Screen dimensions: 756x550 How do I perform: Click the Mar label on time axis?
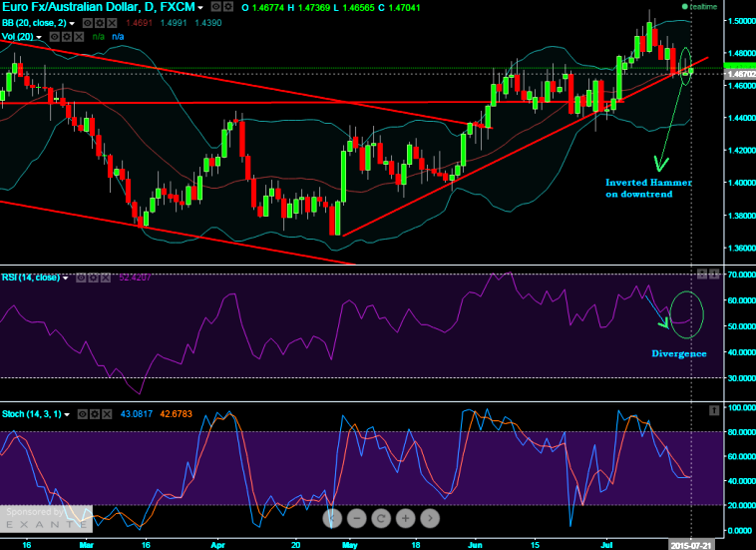coord(87,545)
